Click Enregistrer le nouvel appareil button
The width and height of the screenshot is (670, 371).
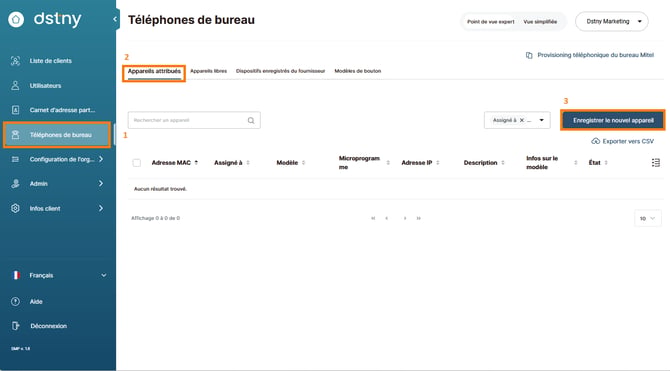tap(613, 121)
